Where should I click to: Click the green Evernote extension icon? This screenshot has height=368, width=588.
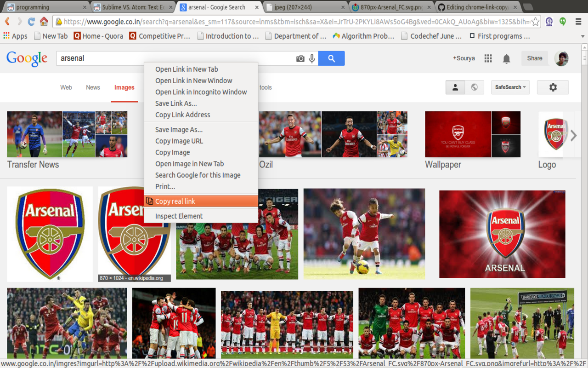(x=563, y=22)
